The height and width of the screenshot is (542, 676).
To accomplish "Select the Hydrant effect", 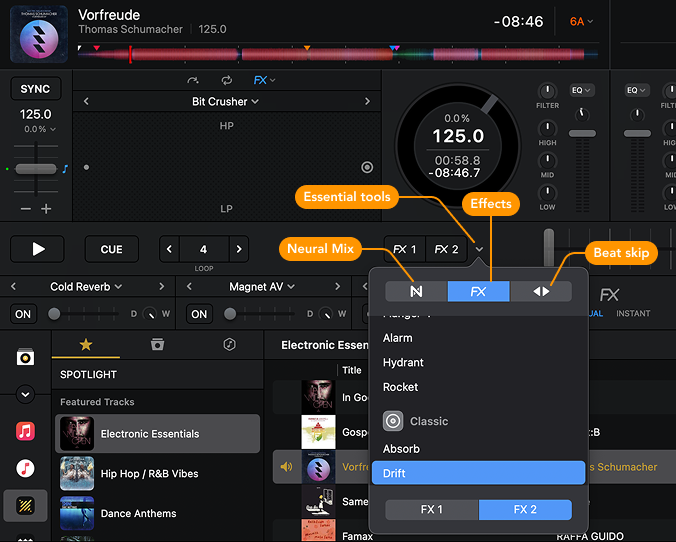I will [x=478, y=363].
